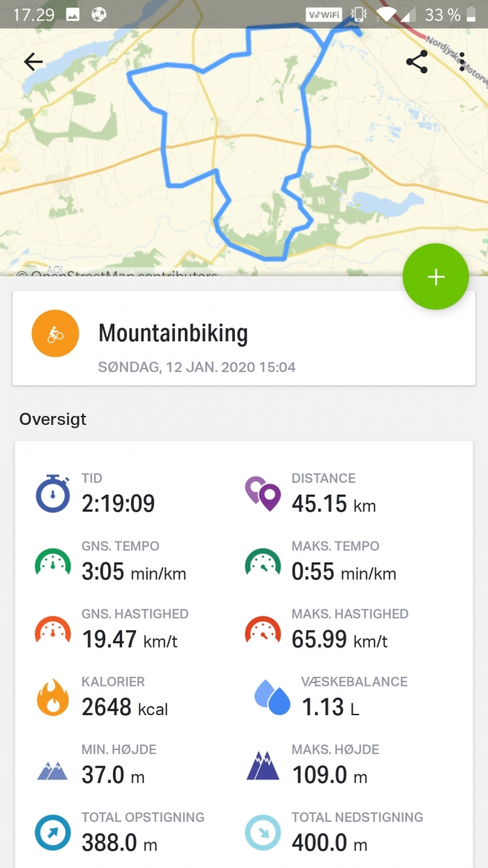Tap the stopwatch duration icon
The height and width of the screenshot is (868, 488).
[x=53, y=493]
